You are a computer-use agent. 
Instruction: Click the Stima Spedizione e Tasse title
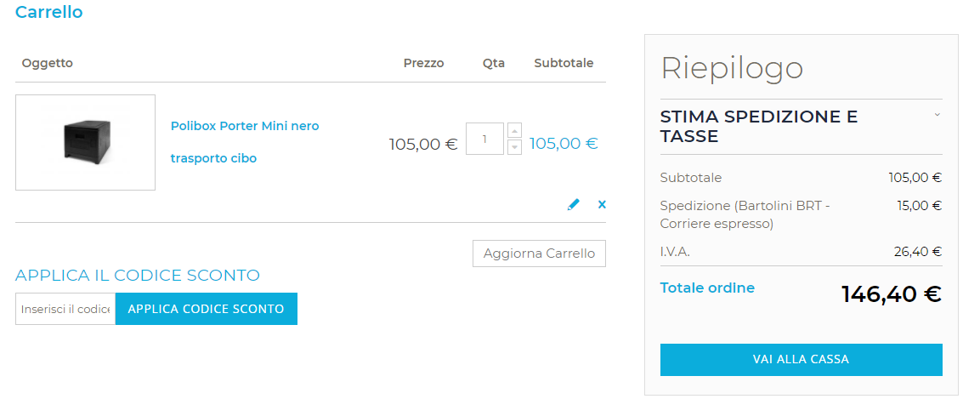point(759,126)
